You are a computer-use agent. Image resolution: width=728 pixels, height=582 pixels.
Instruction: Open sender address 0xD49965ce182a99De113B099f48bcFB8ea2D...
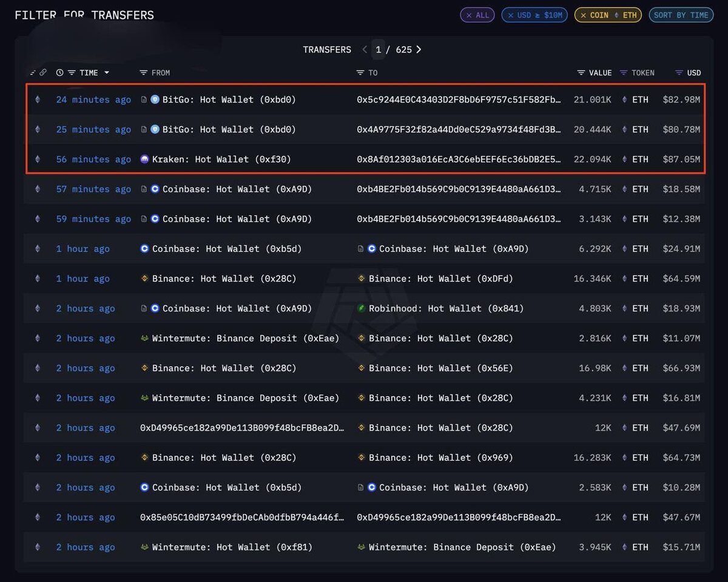(x=242, y=428)
